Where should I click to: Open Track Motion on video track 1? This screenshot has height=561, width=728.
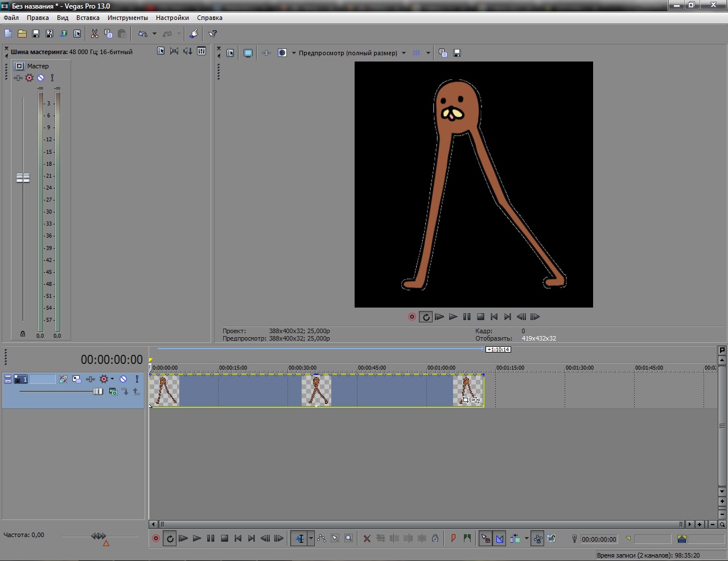(x=76, y=379)
